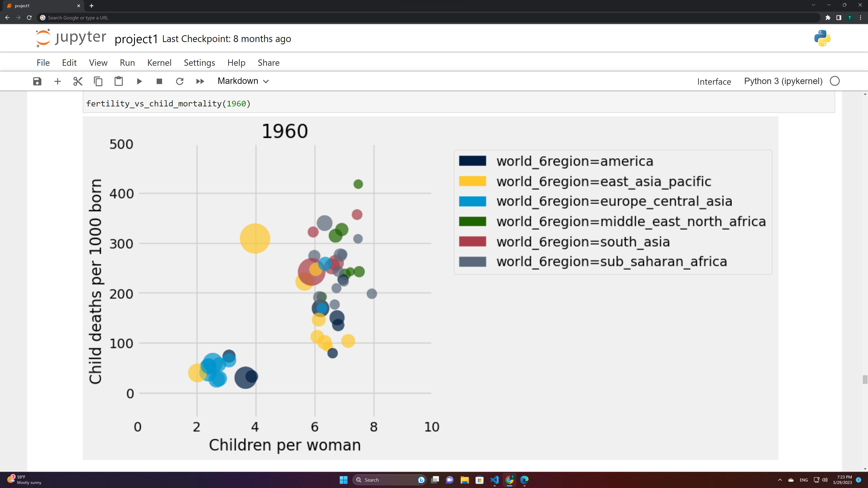Click the america legend color swatch
Screen dimensions: 868x488
[x=472, y=161]
